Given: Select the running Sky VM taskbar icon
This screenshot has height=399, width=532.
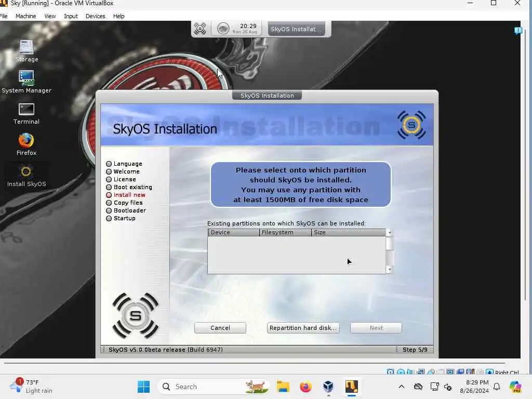Looking at the screenshot, I should click(352, 387).
